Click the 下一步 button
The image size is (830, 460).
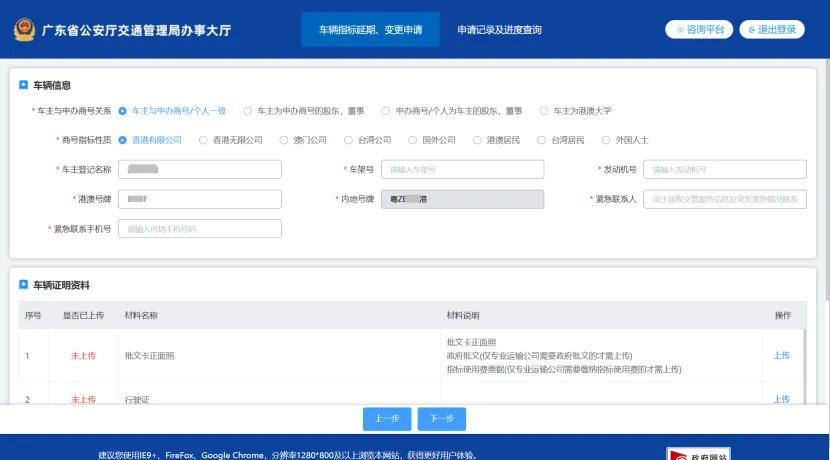(x=441, y=419)
